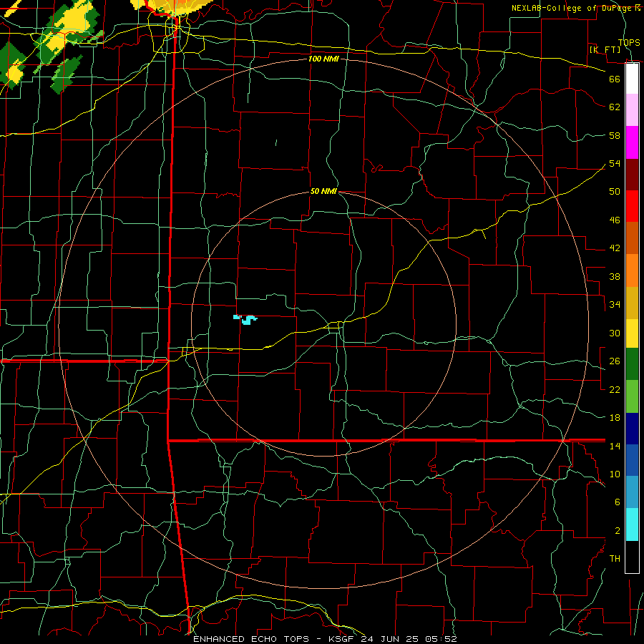Click the 6 scale label
This screenshot has height=644, width=644.
617,502
